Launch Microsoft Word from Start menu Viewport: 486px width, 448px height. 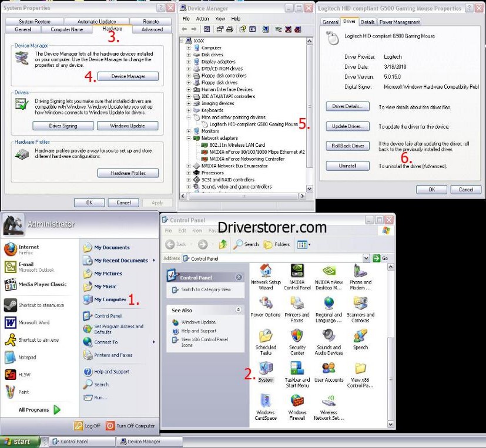pyautogui.click(x=27, y=322)
